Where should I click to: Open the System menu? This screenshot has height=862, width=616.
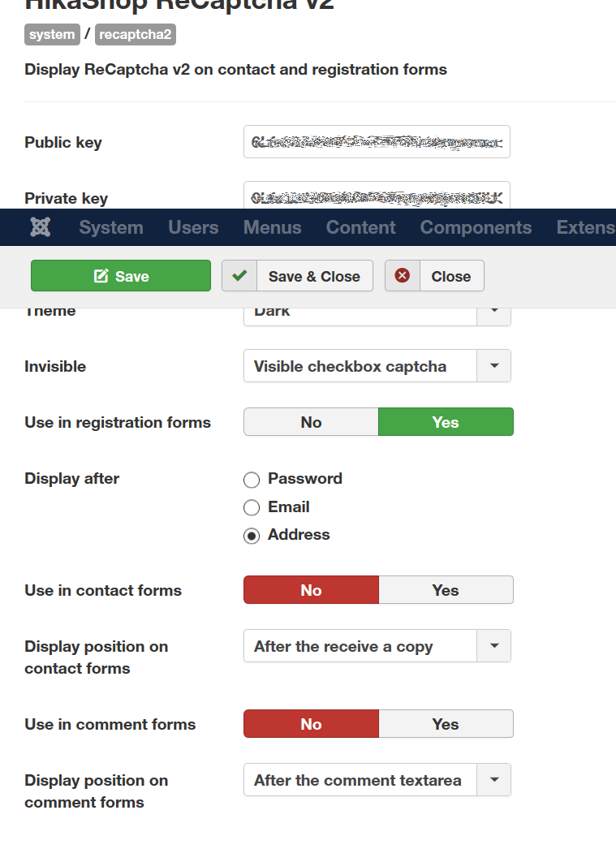click(x=111, y=227)
